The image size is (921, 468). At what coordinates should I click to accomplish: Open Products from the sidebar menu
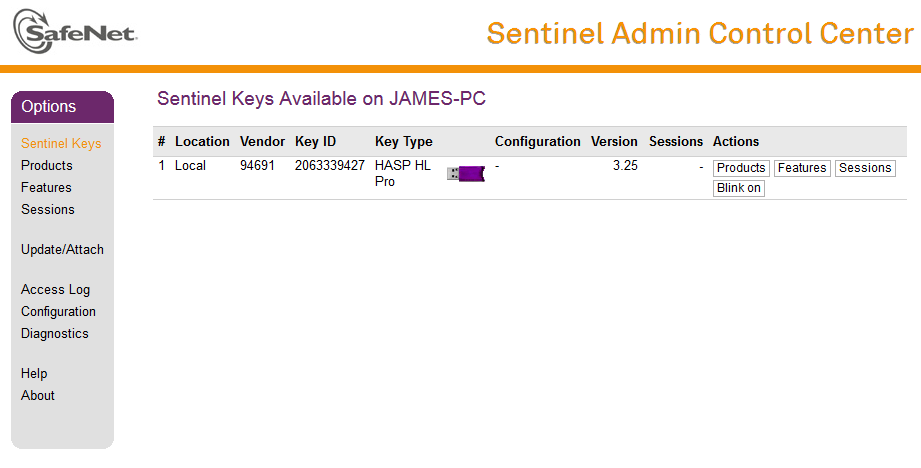point(47,165)
